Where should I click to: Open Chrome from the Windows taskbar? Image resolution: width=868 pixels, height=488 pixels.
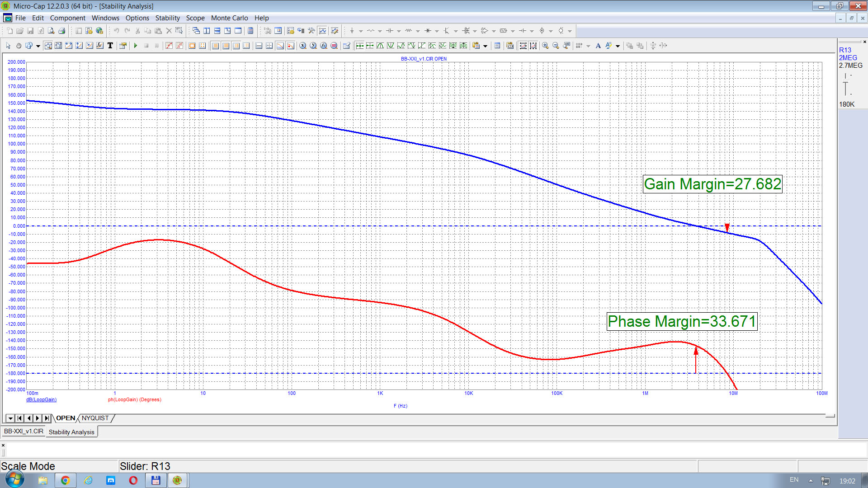point(65,480)
